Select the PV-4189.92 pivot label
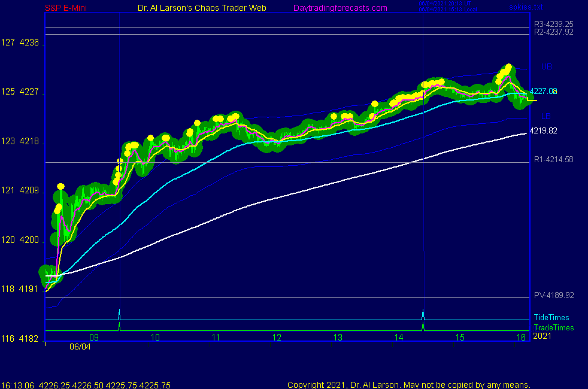This screenshot has height=389, width=588. tap(554, 295)
